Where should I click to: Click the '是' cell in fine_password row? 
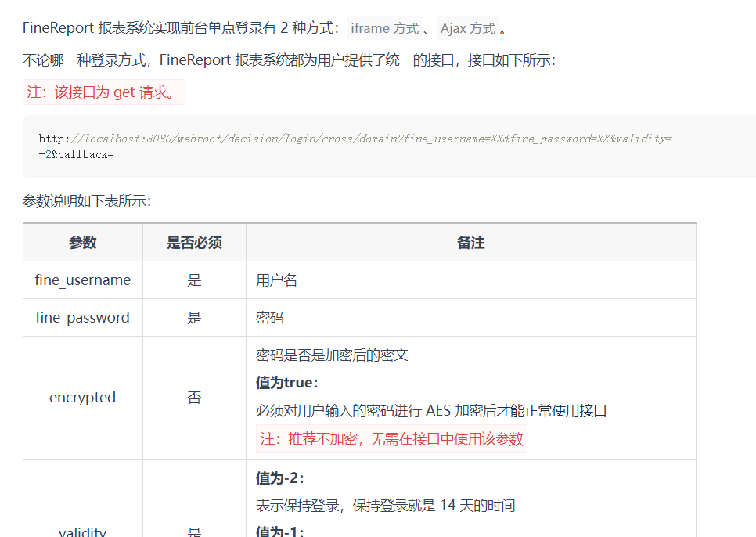pyautogui.click(x=194, y=318)
